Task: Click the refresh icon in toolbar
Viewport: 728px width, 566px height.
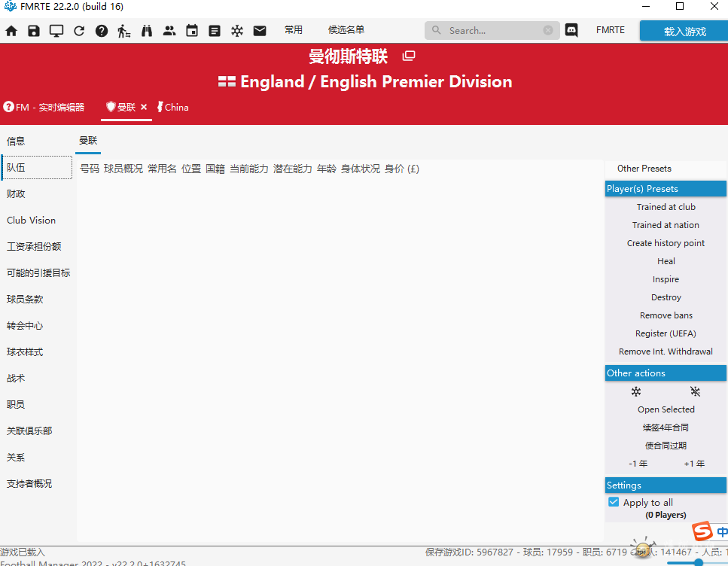Action: tap(79, 31)
